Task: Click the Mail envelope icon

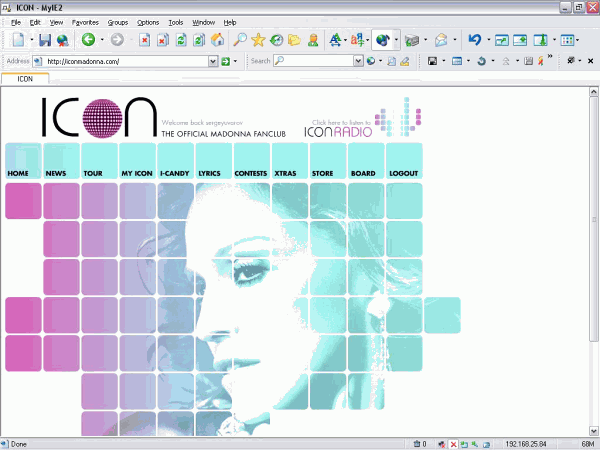Action: click(x=441, y=39)
